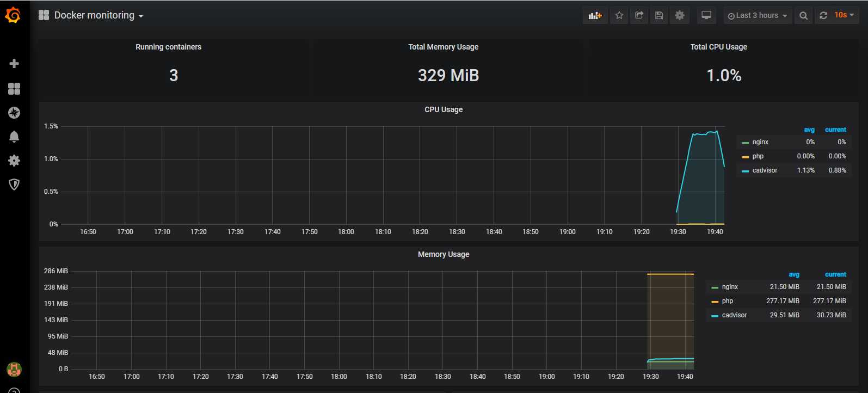Open color picker for cadvisor CPU legend swatch
868x393 pixels.
745,171
